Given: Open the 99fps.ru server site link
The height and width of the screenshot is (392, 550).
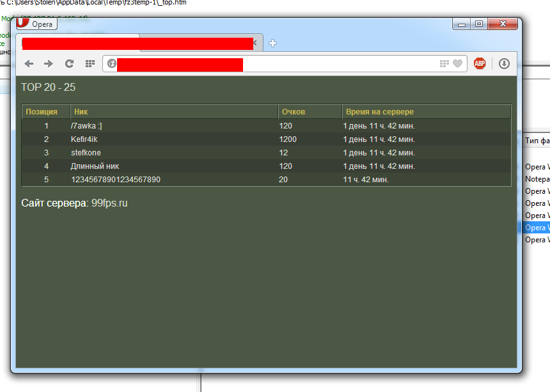Looking at the screenshot, I should coord(109,203).
